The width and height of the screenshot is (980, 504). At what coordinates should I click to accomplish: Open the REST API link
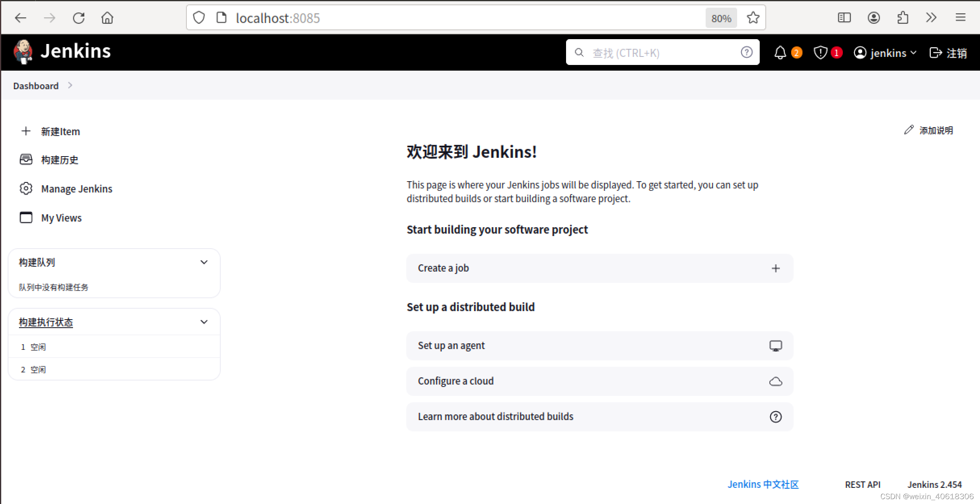[x=863, y=485]
